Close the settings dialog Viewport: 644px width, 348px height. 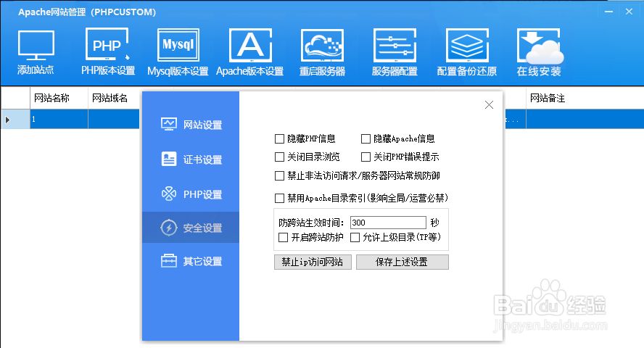click(x=489, y=105)
